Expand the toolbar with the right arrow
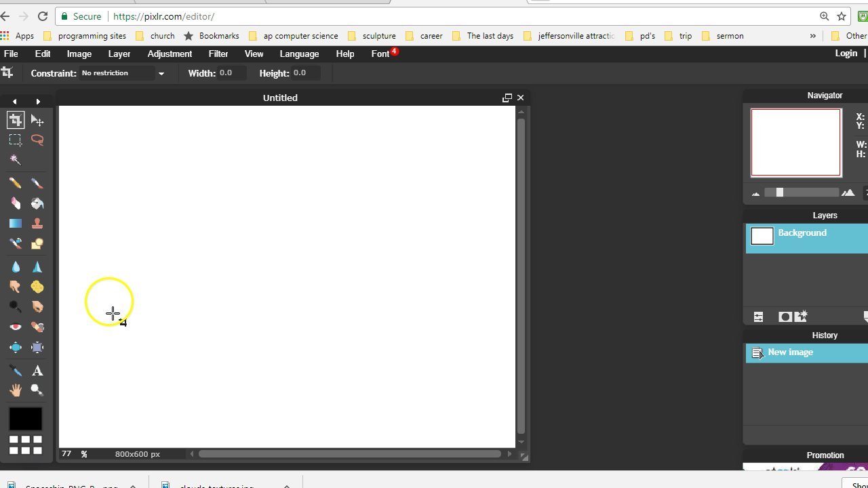 (x=38, y=101)
